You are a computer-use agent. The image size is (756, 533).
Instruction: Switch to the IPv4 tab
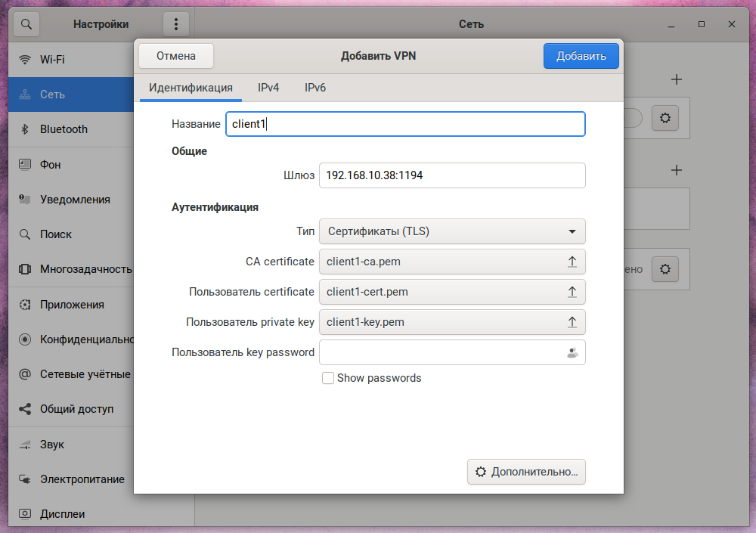tap(268, 88)
